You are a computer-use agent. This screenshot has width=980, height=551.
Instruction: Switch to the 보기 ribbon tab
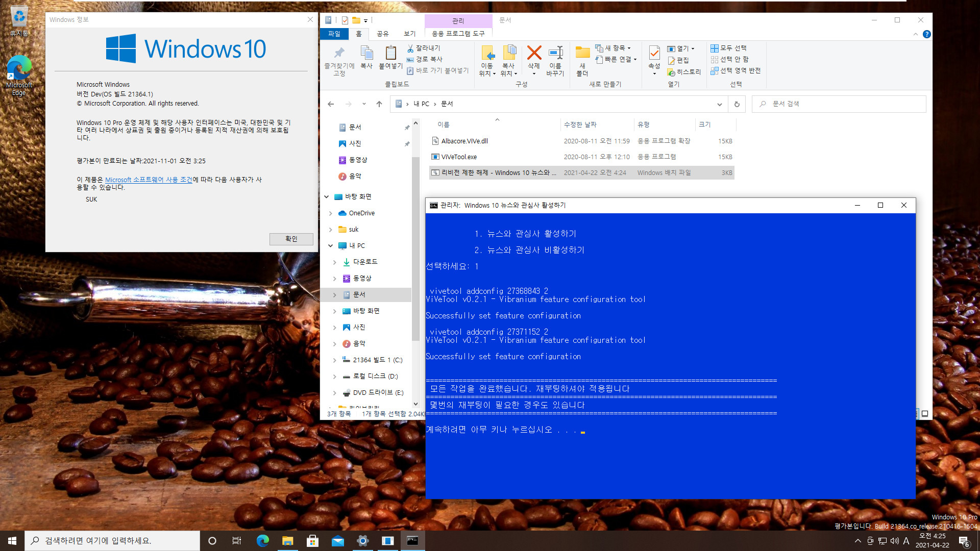click(410, 34)
